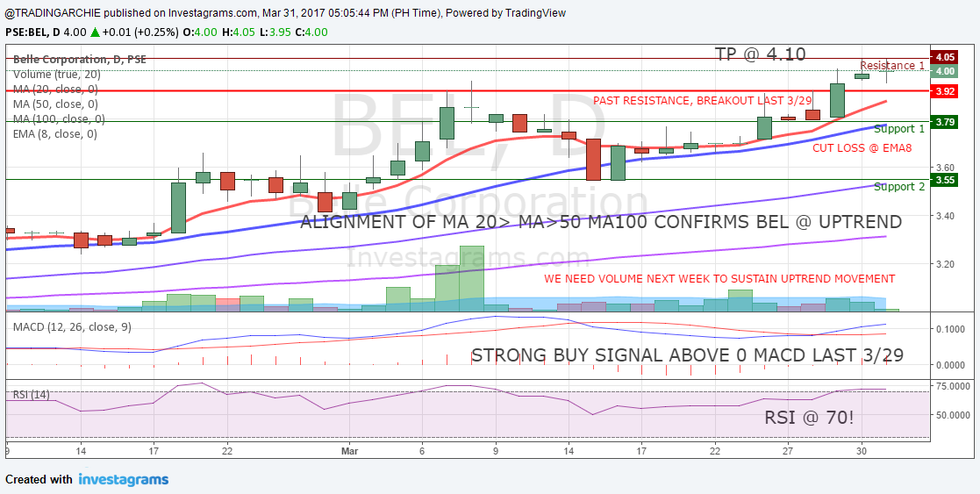980x494 pixels.
Task: Click the '30' label on the date axis
Action: tap(862, 450)
